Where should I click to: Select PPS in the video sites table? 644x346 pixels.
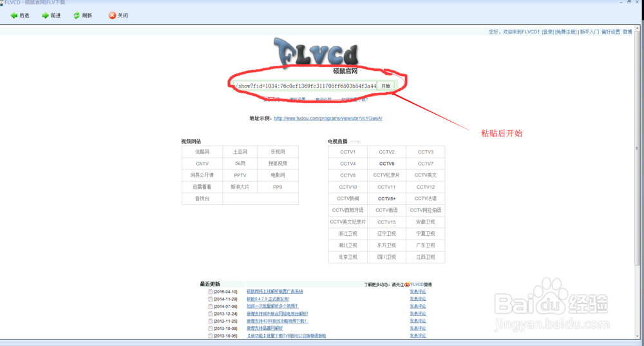click(278, 187)
